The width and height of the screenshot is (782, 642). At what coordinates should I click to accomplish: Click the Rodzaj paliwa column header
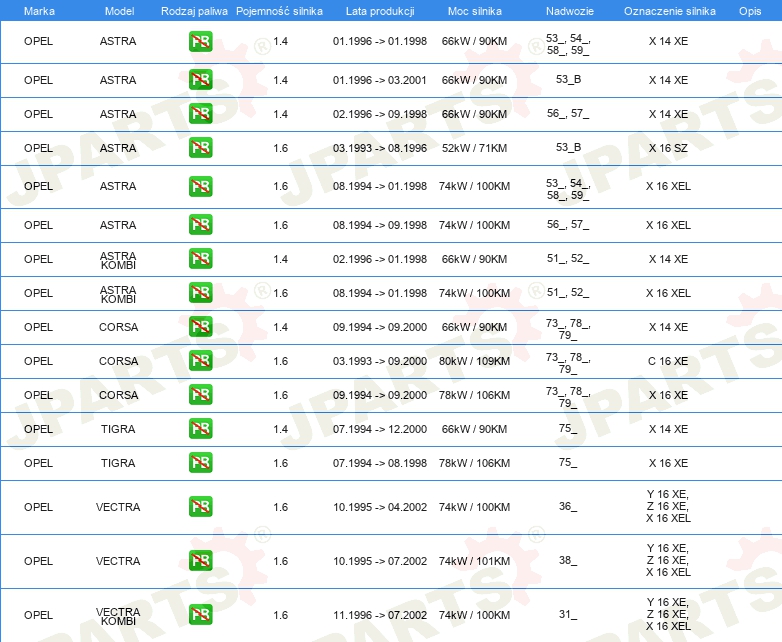tap(194, 11)
